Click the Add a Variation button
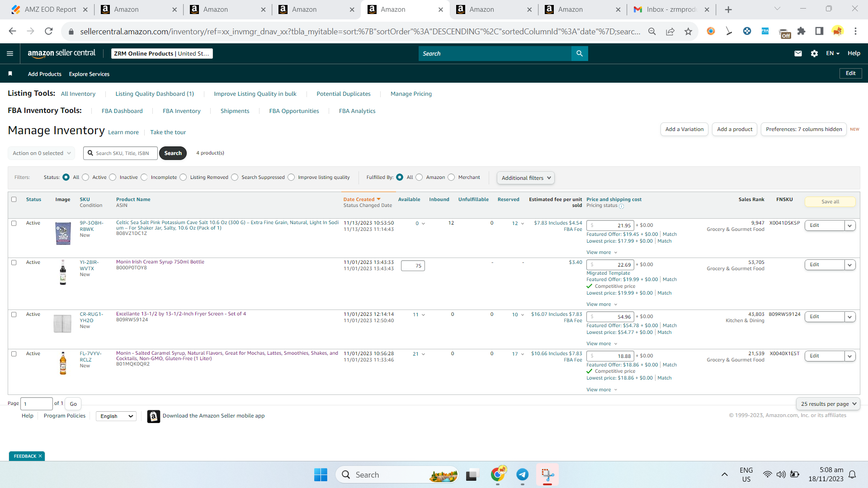The width and height of the screenshot is (868, 488). (684, 129)
